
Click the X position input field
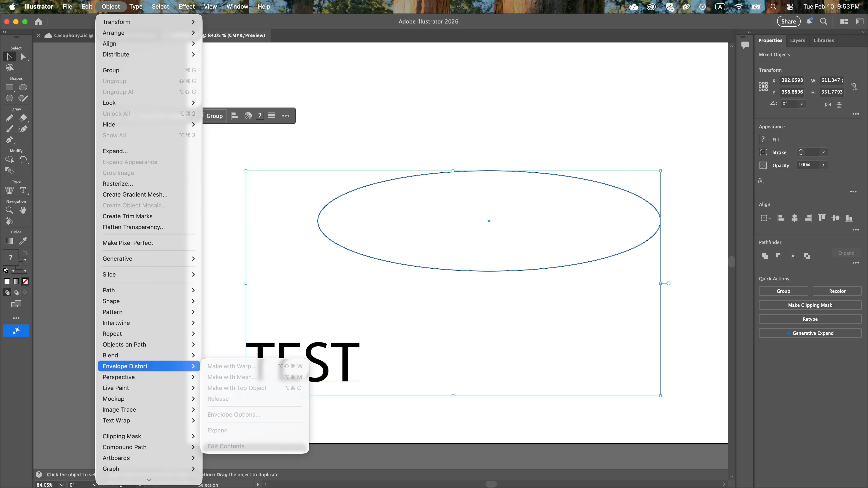coord(792,80)
